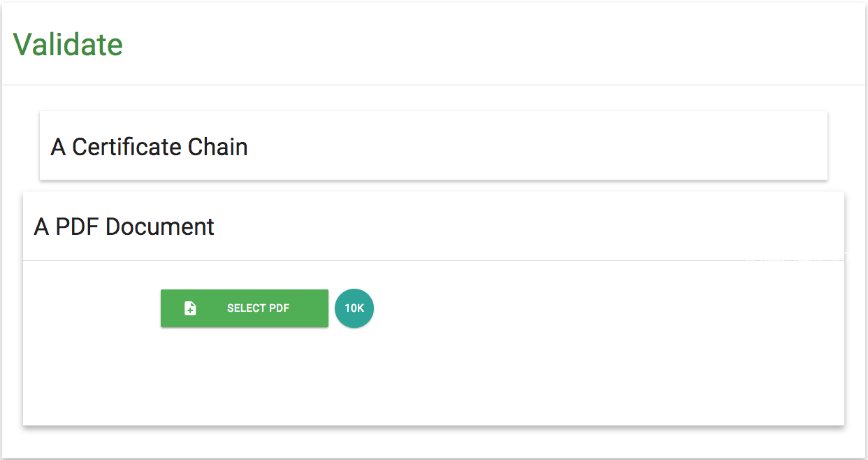This screenshot has width=868, height=460.
Task: Click the "10K" text inside the teal circle
Action: (x=354, y=308)
